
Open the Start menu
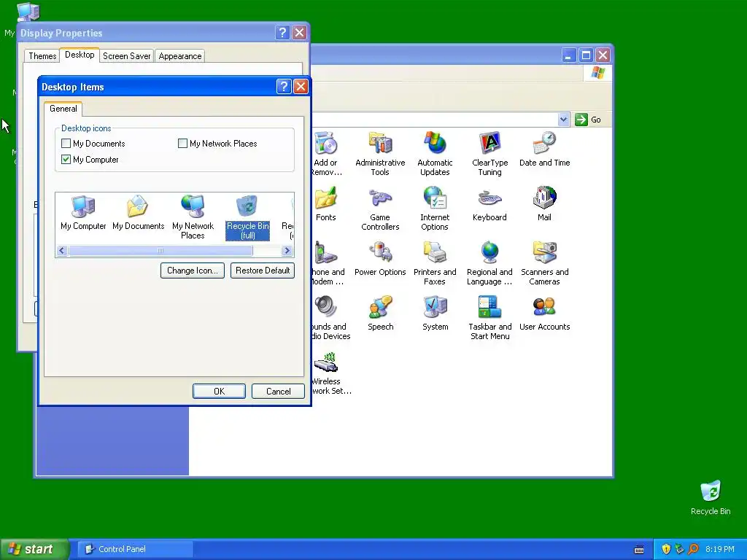tap(34, 549)
